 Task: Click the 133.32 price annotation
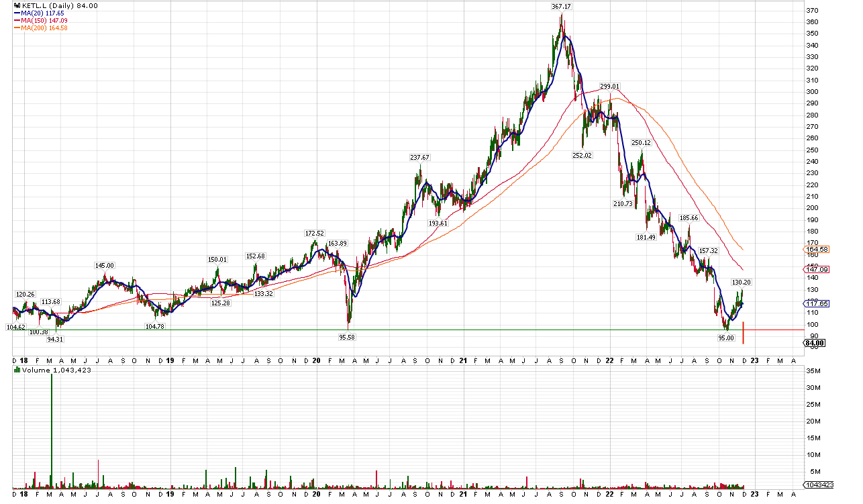264,293
